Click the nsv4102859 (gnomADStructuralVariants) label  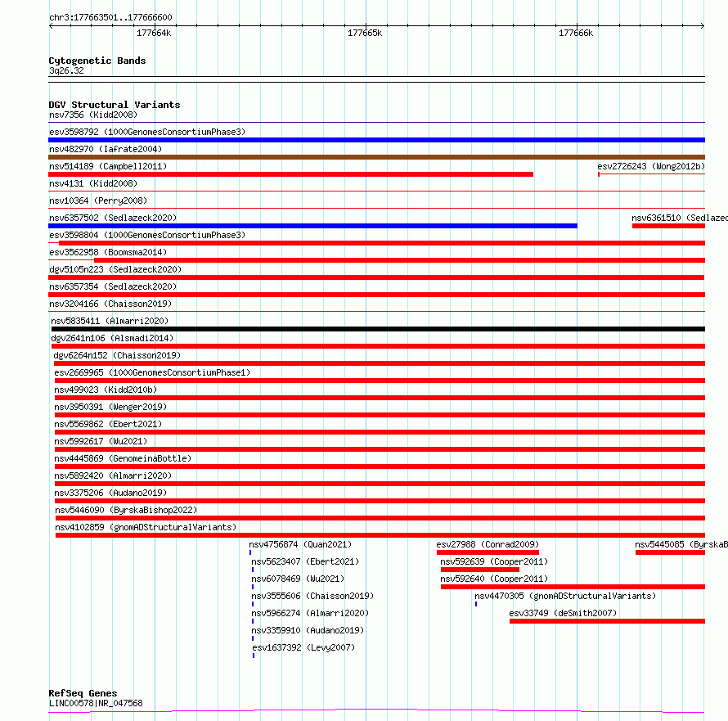tap(146, 527)
